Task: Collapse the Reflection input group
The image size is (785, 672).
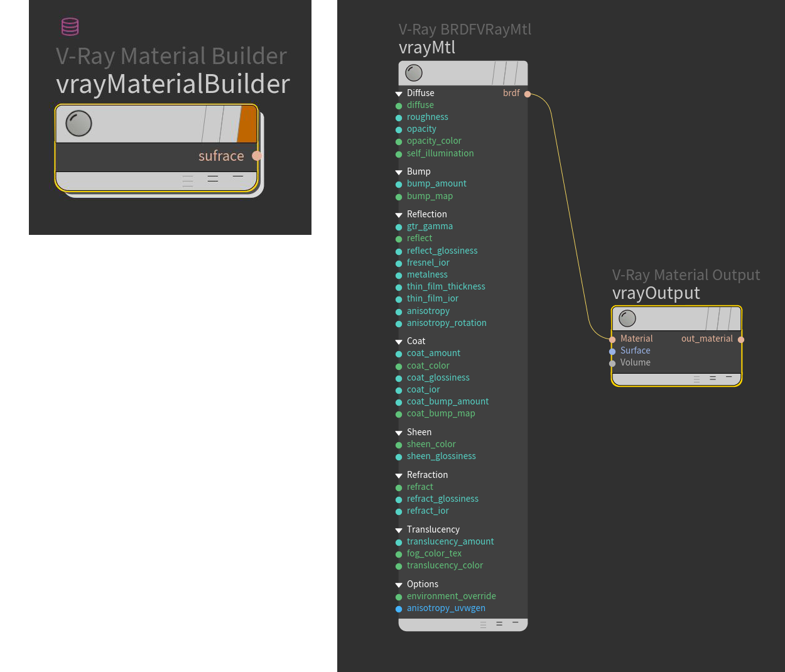Action: (399, 215)
